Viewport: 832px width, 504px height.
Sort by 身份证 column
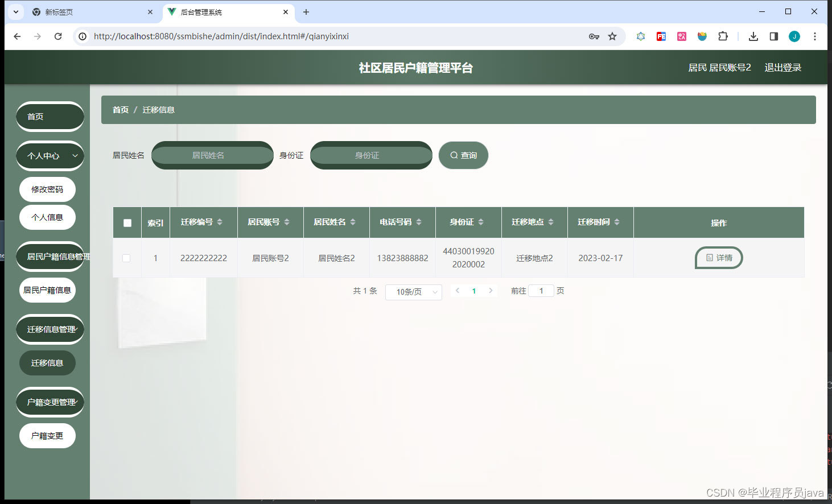(x=481, y=222)
